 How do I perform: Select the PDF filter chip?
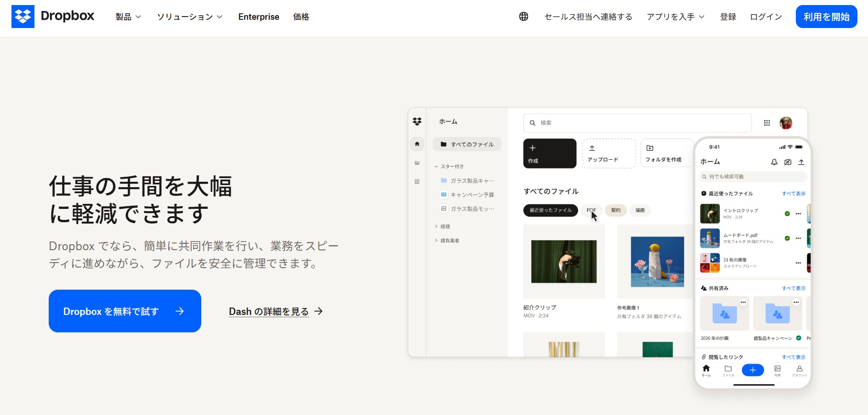tap(591, 210)
